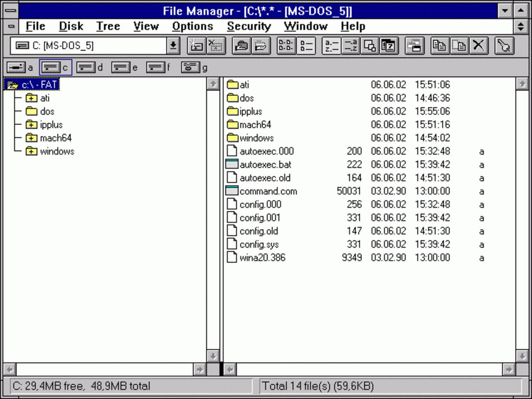Toggle Sort by Type toolbar button
Image resolution: width=532 pixels, height=399 pixels.
tap(350, 46)
